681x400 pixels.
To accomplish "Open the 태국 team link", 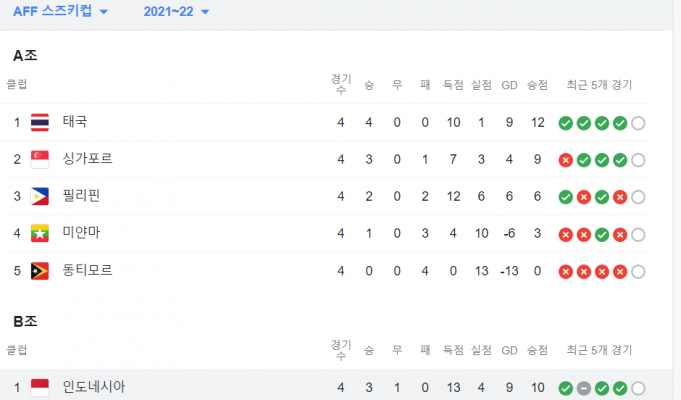I will pos(75,122).
